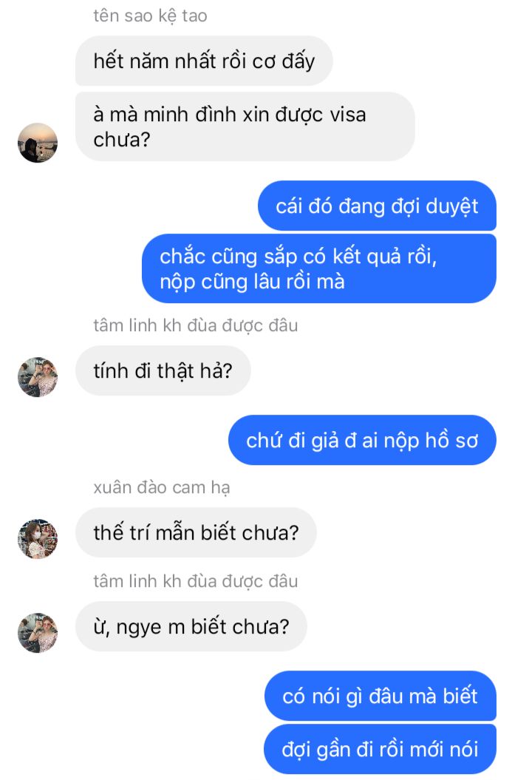Tap the avatar beside 'thế trí mẫn biết chưa?'
The height and width of the screenshot is (780, 532).
click(38, 539)
